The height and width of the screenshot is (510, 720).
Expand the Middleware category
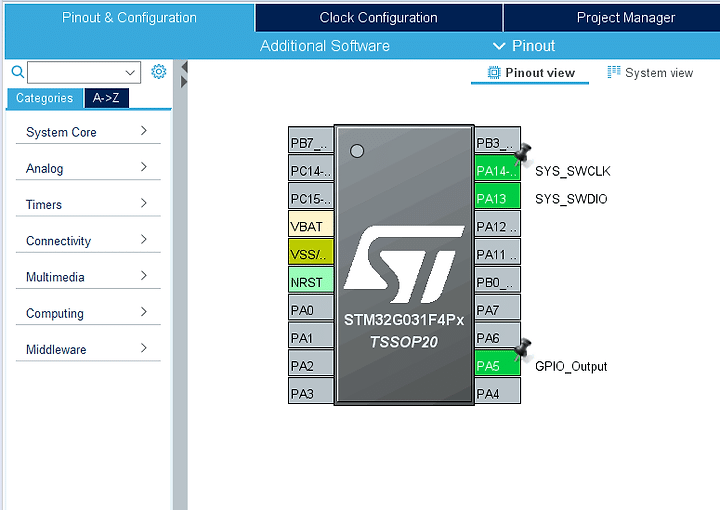(x=88, y=349)
